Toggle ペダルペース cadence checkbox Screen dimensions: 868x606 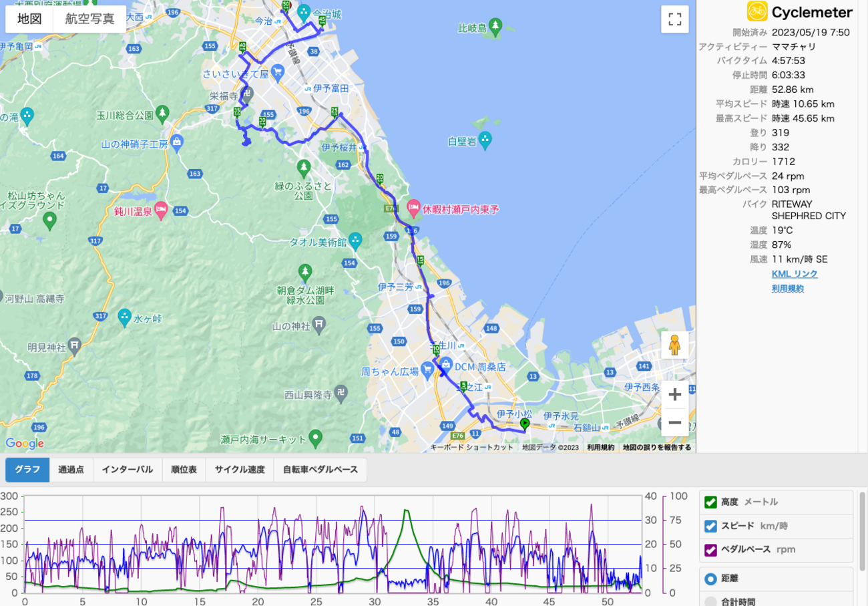coord(711,550)
